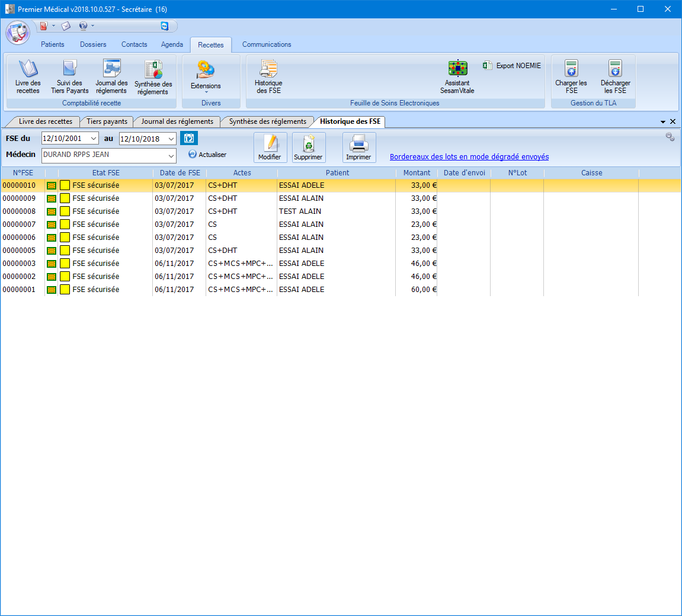Click the yellow state swatch for 00000010

[x=65, y=185]
